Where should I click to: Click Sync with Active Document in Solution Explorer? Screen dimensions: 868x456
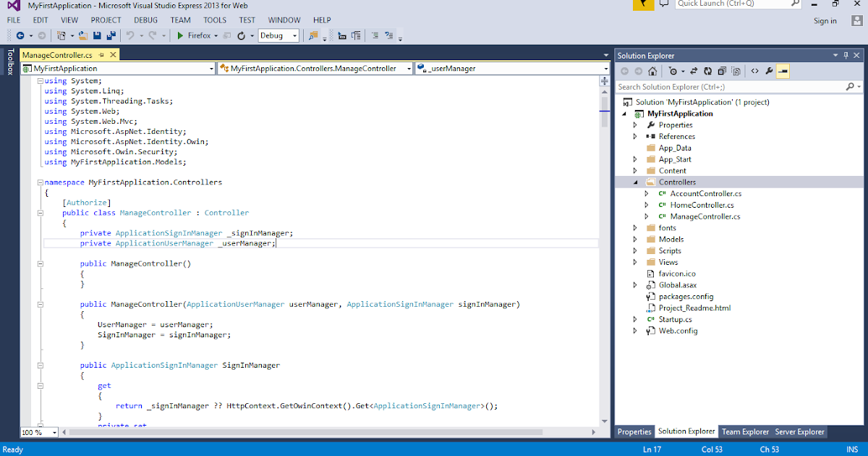coord(693,70)
